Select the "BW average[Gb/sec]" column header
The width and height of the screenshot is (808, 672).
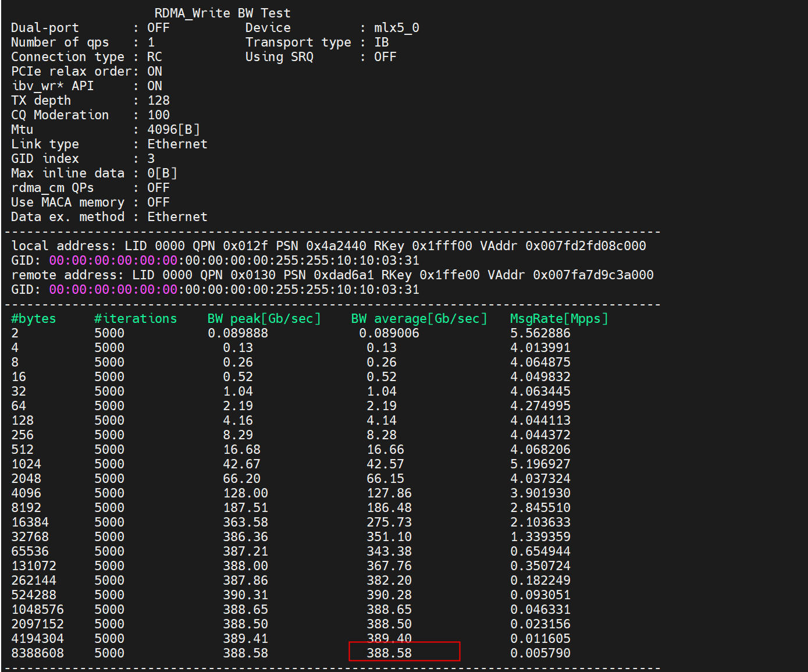pos(419,318)
